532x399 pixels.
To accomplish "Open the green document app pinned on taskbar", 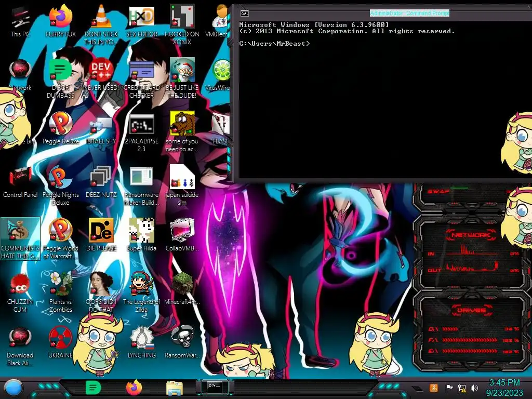I will [x=94, y=388].
